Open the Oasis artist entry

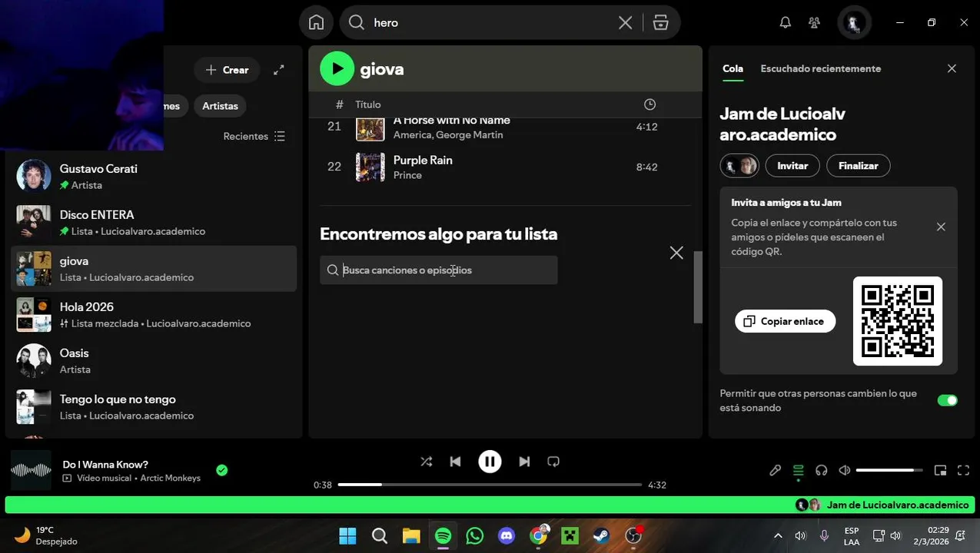154,361
